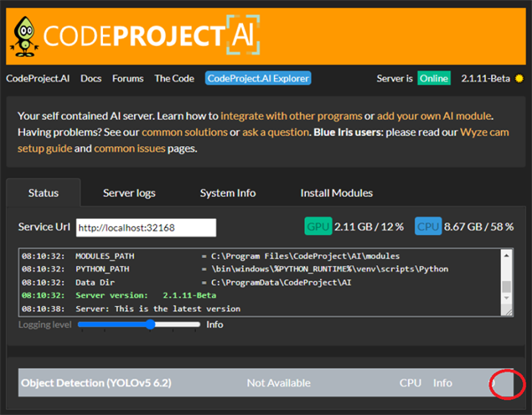The width and height of the screenshot is (532, 415).
Task: Switch to the System Info tab
Action: [x=228, y=192]
